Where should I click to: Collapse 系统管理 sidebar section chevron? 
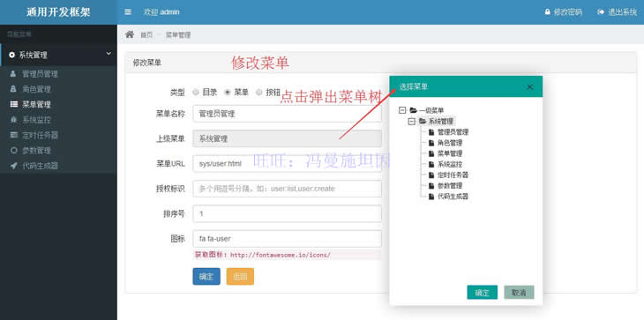(109, 53)
